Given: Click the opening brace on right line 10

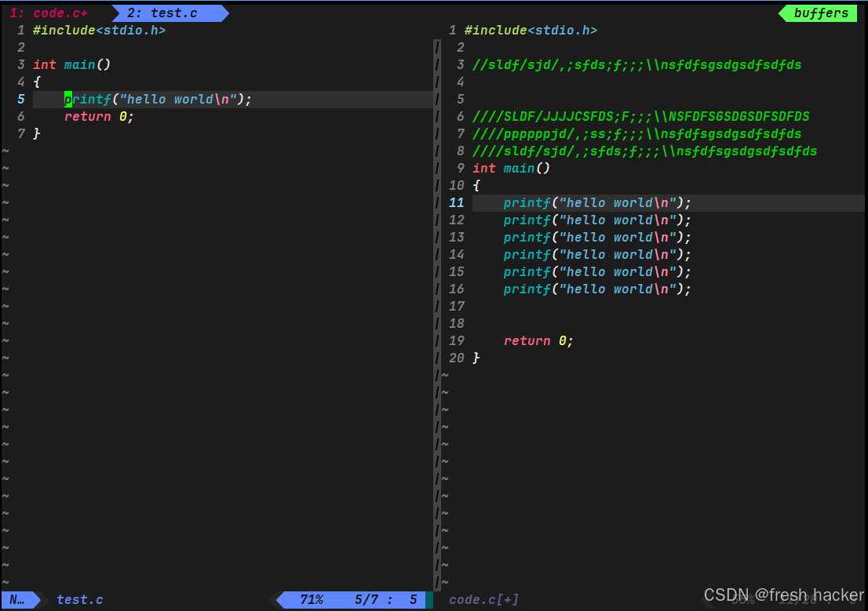Looking at the screenshot, I should coord(476,185).
